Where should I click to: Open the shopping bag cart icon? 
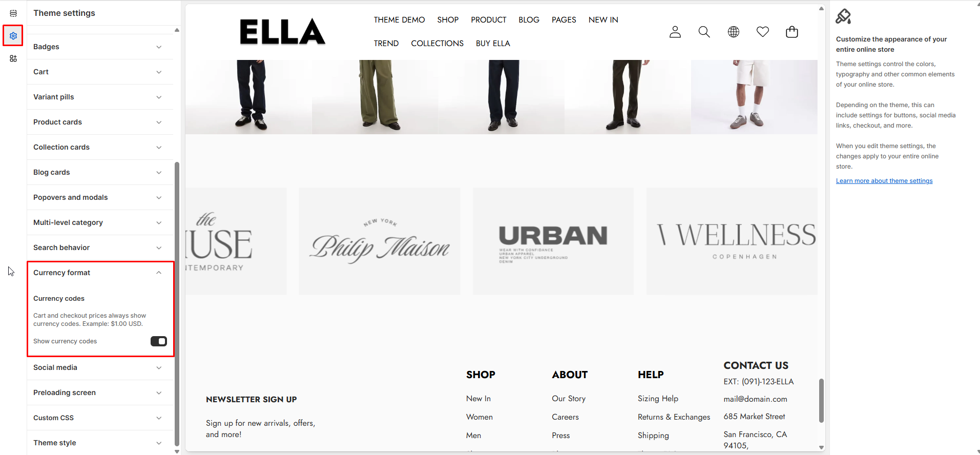pyautogui.click(x=792, y=32)
